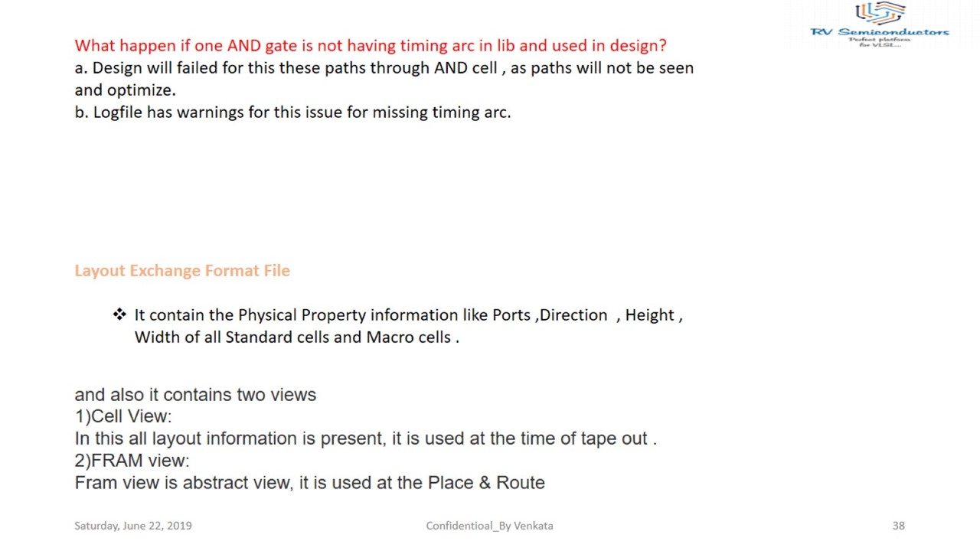This screenshot has width=980, height=551.
Task: Click the 'Fram view is abstract view' sentence
Action: tap(309, 483)
